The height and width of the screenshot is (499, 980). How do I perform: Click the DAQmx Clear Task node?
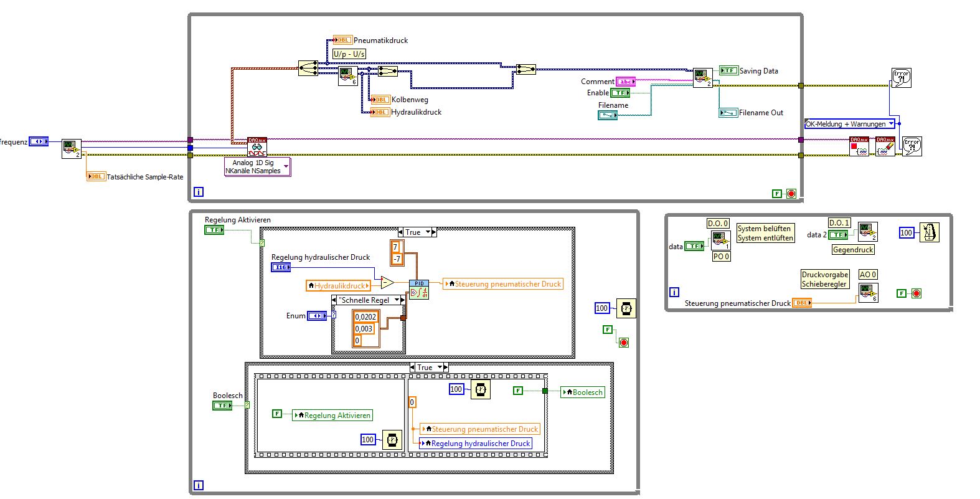click(x=885, y=146)
